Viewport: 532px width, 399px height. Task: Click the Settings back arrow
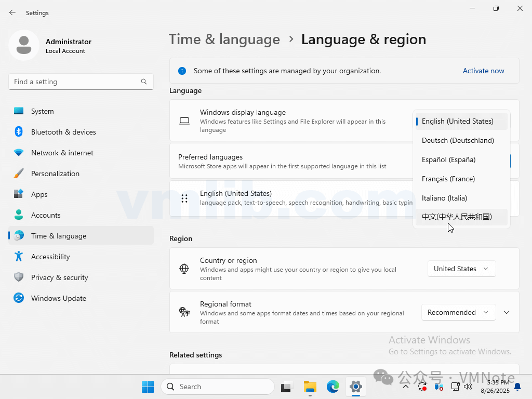pos(12,12)
